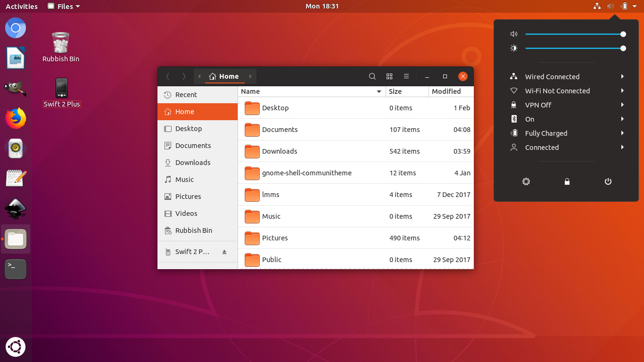Click the power off icon

tap(608, 181)
